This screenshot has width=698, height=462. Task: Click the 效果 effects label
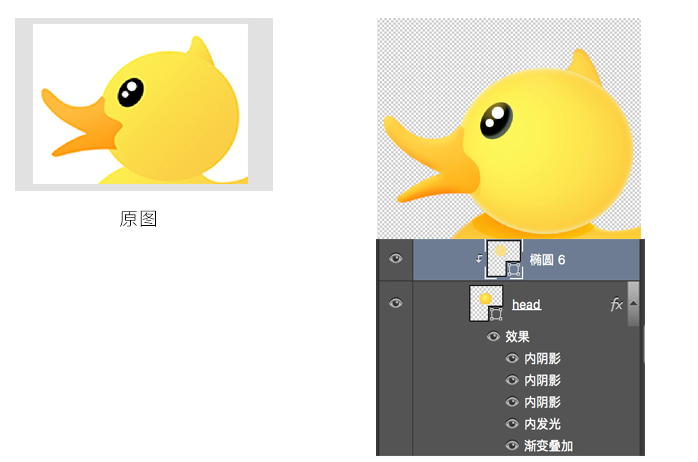517,336
